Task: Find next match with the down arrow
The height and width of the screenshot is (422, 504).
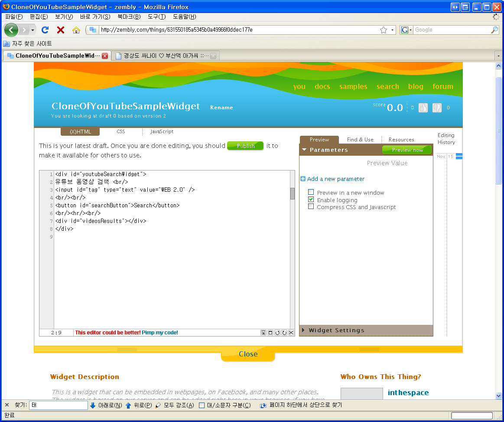Action: click(93, 405)
